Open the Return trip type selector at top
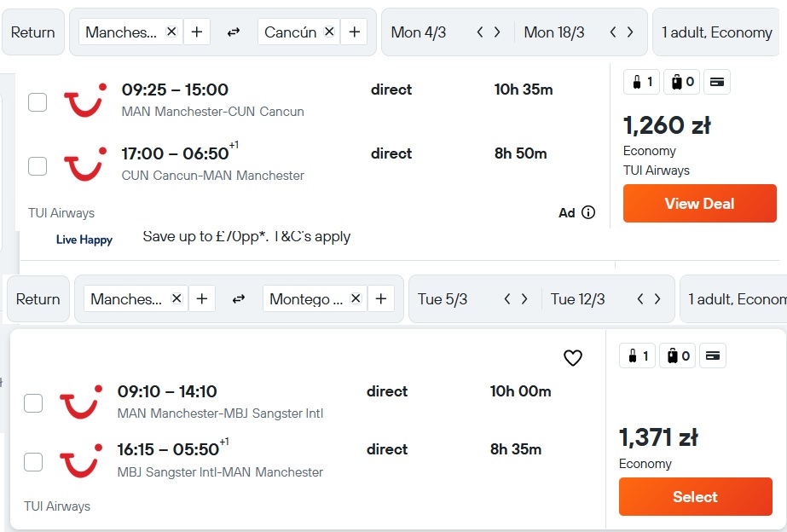787x532 pixels. 33,32
